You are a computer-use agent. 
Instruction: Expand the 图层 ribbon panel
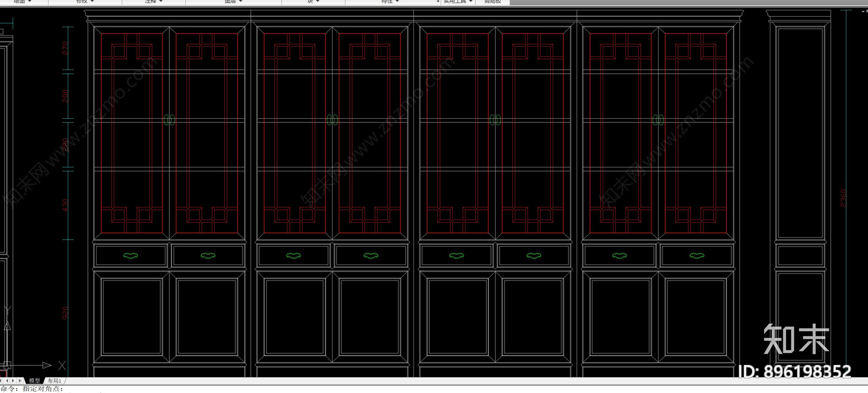coord(233,2)
